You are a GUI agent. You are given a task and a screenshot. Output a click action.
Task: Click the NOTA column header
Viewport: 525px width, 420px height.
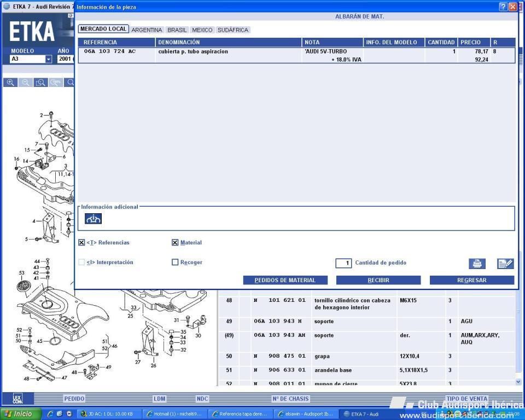pyautogui.click(x=332, y=42)
